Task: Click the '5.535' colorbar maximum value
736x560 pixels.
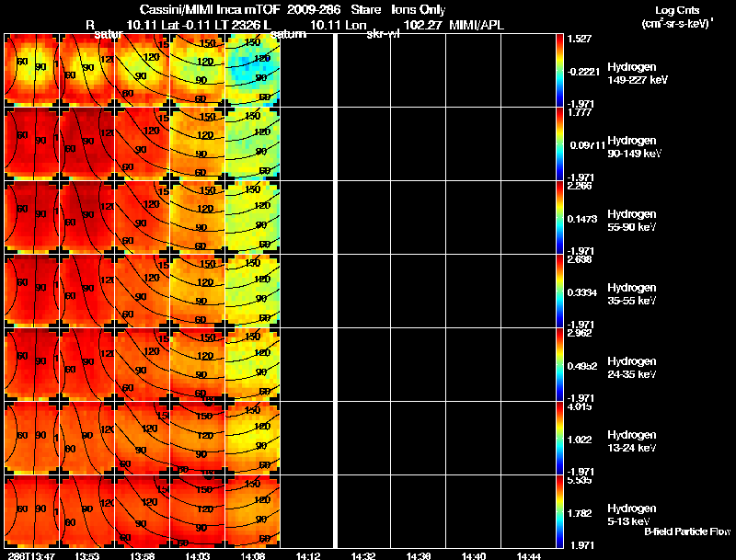Action: (580, 481)
